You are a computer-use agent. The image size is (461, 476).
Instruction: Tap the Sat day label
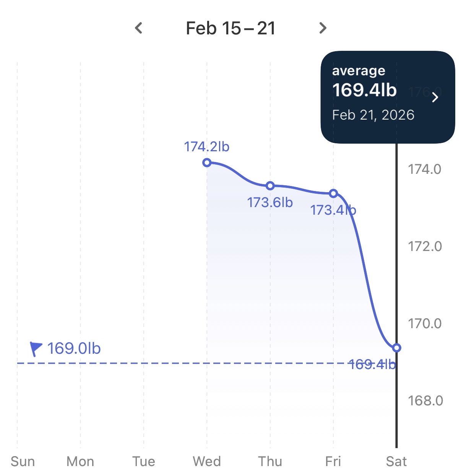(x=396, y=461)
